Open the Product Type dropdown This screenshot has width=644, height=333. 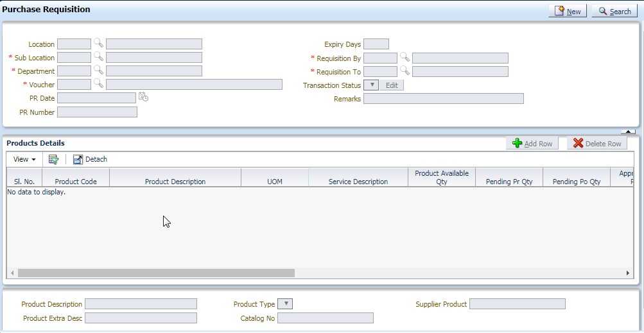[x=285, y=304]
